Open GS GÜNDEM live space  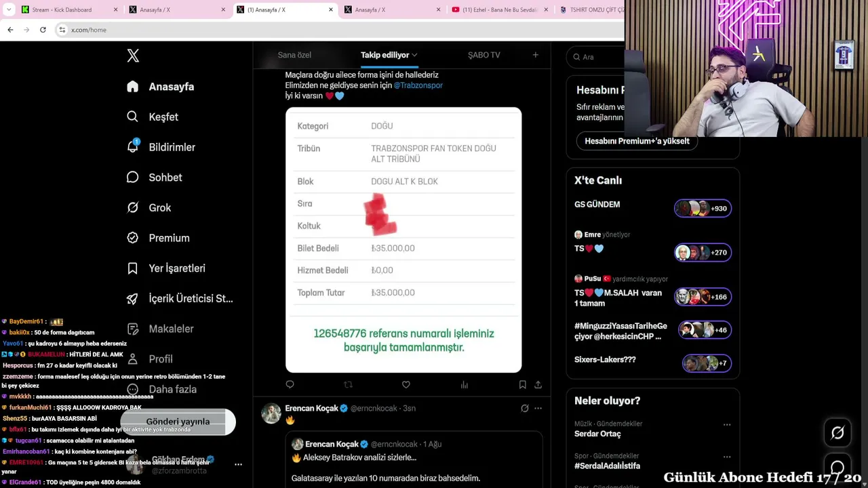click(652, 207)
